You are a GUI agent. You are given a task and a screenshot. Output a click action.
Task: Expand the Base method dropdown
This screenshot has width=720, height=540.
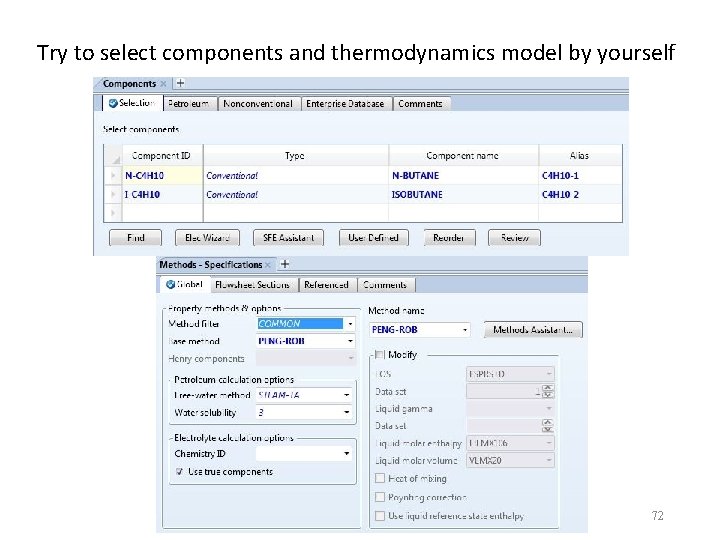(350, 341)
